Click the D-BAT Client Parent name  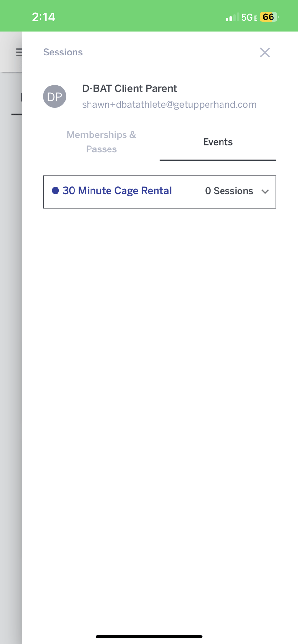tap(129, 88)
